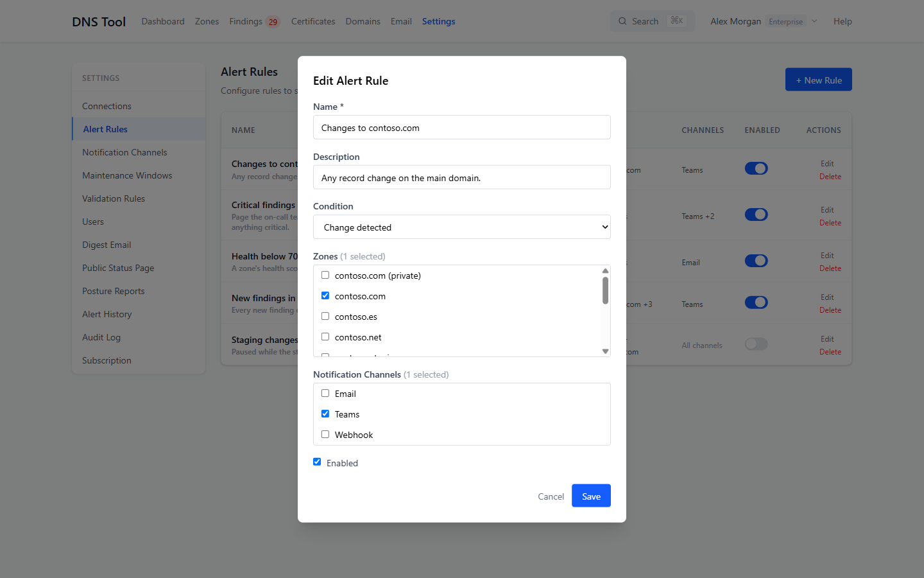Open the Email nav item
This screenshot has height=578, width=924.
pos(401,21)
